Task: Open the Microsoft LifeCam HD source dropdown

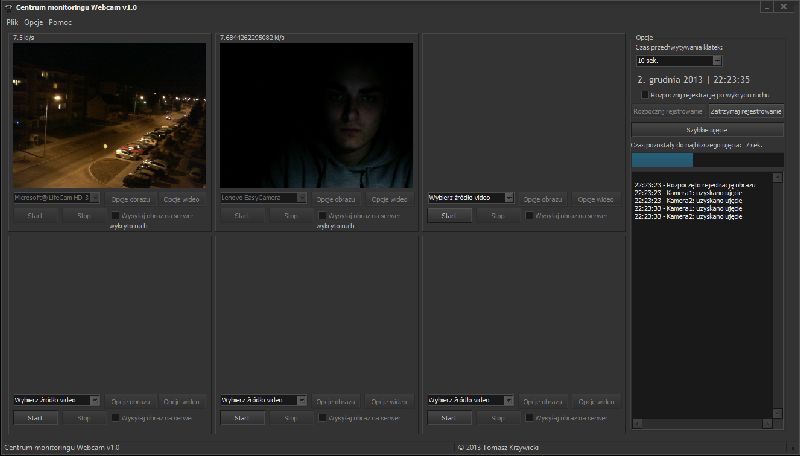Action: (x=95, y=197)
